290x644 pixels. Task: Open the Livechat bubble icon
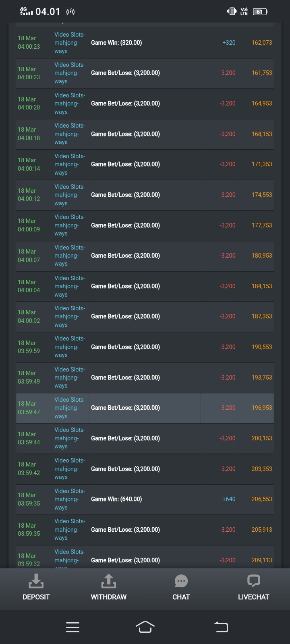[253, 581]
